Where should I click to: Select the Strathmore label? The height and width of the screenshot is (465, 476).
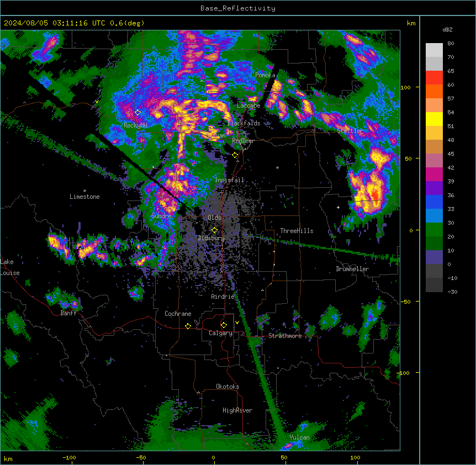(285, 336)
